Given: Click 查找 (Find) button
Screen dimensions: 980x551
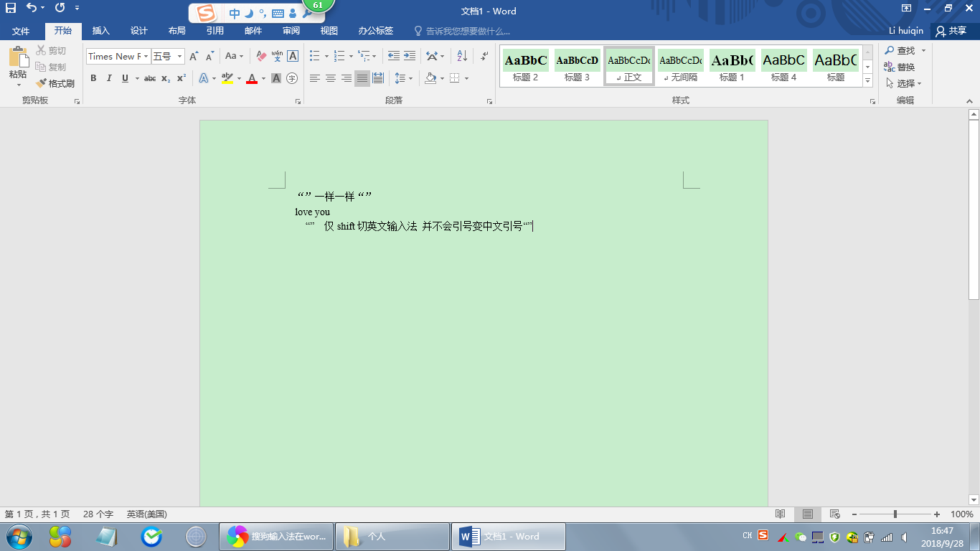Looking at the screenshot, I should (900, 50).
